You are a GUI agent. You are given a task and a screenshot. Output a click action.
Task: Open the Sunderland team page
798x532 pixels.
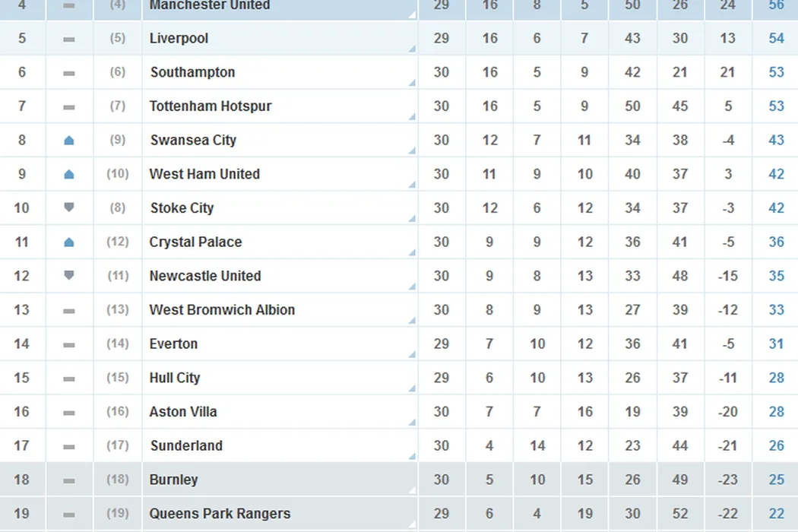tap(186, 446)
